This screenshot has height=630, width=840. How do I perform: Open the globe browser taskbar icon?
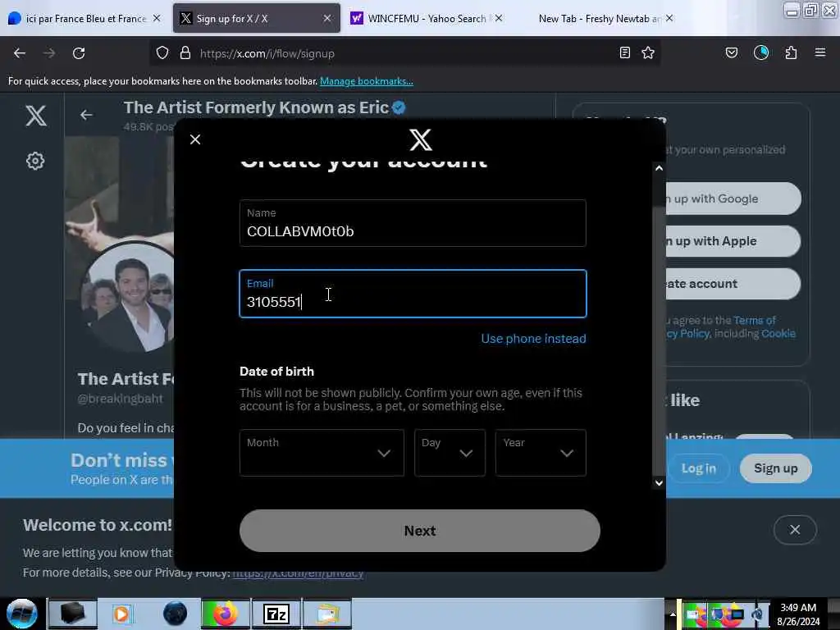[x=176, y=614]
